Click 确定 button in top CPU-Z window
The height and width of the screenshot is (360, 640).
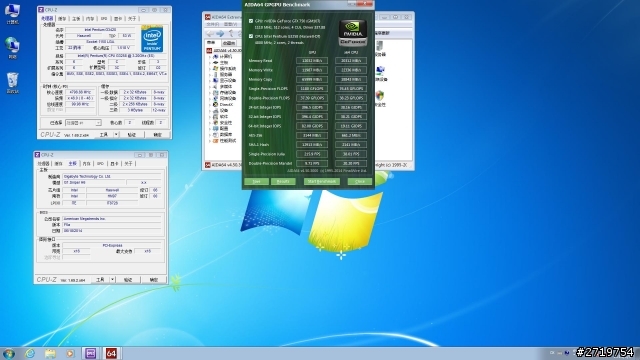[x=157, y=135]
